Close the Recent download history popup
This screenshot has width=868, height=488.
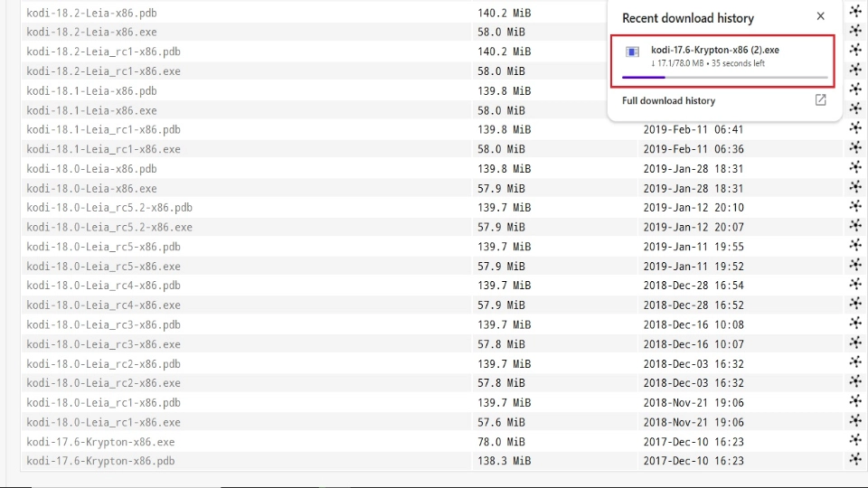click(820, 16)
